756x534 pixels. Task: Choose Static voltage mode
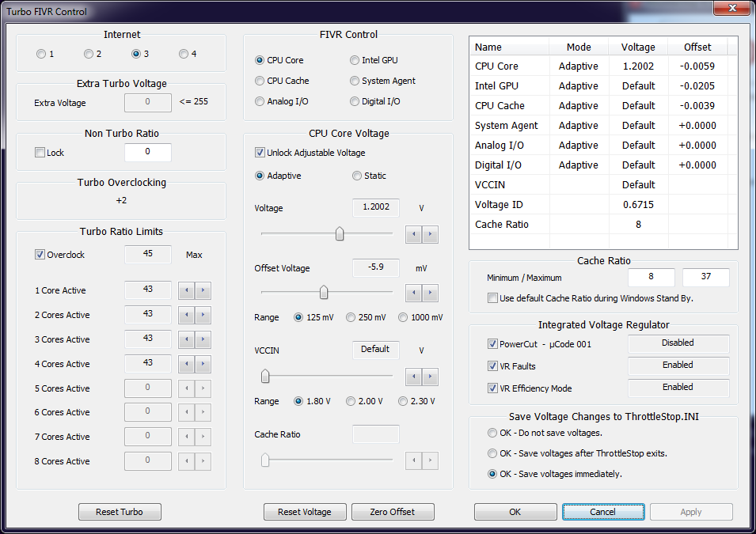357,176
